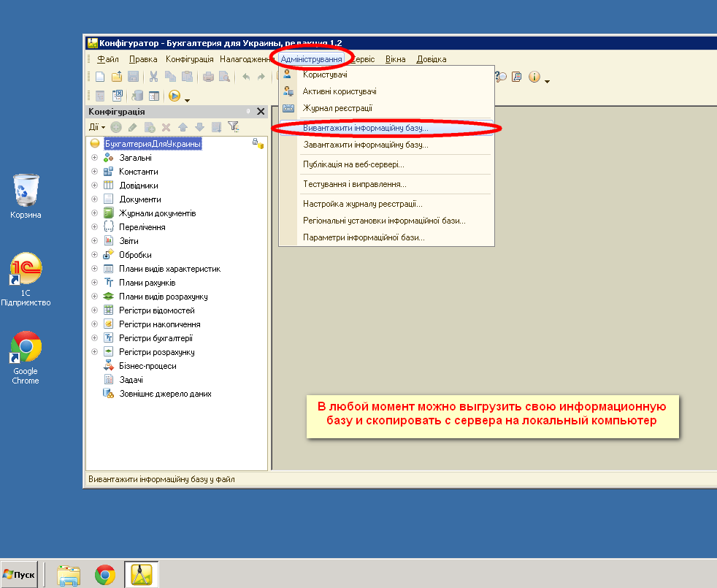Open the Дії dropdown menu
The image size is (717, 588).
pyautogui.click(x=97, y=127)
